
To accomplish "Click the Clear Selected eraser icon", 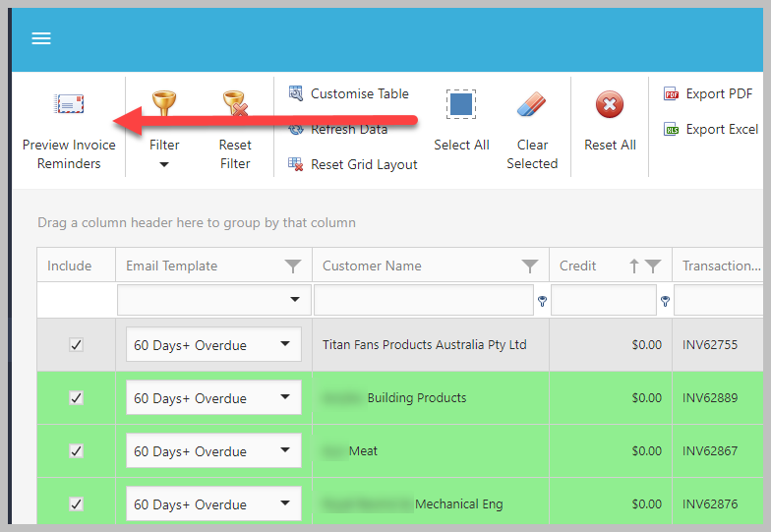I will (531, 104).
